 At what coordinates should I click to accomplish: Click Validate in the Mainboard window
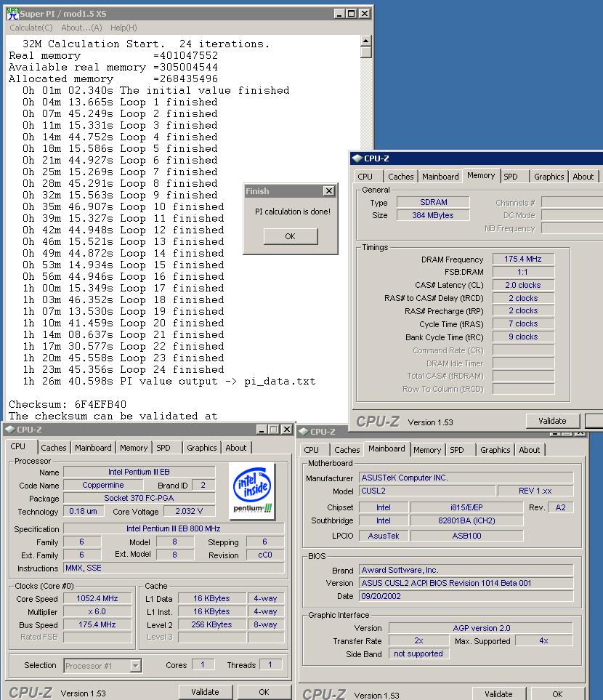click(x=498, y=693)
